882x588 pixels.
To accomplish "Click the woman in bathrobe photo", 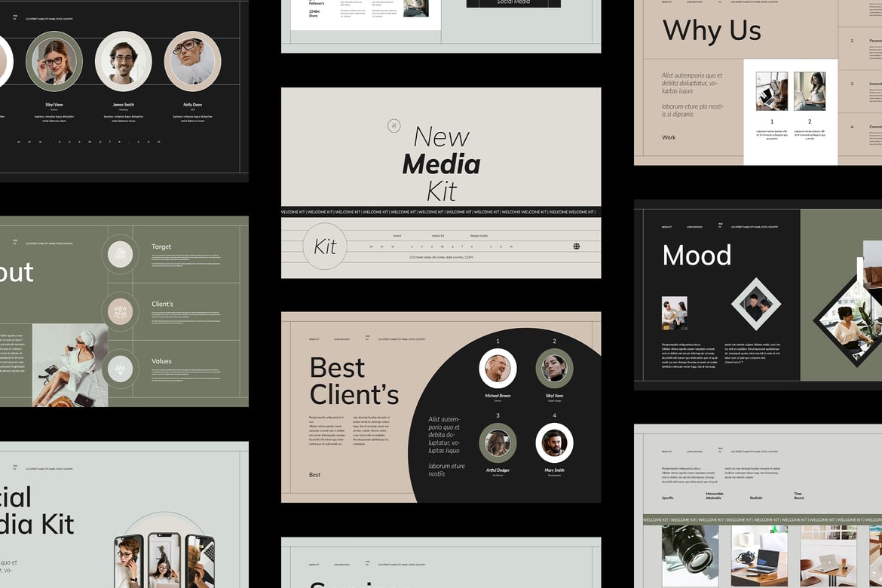I will point(70,365).
